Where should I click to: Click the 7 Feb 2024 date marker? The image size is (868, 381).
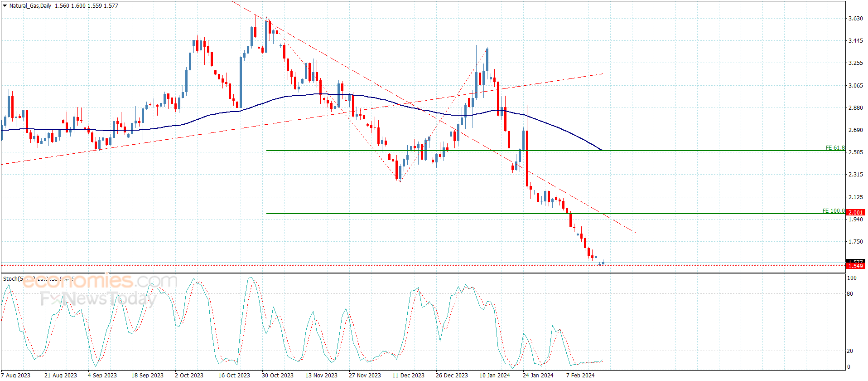[x=580, y=375]
